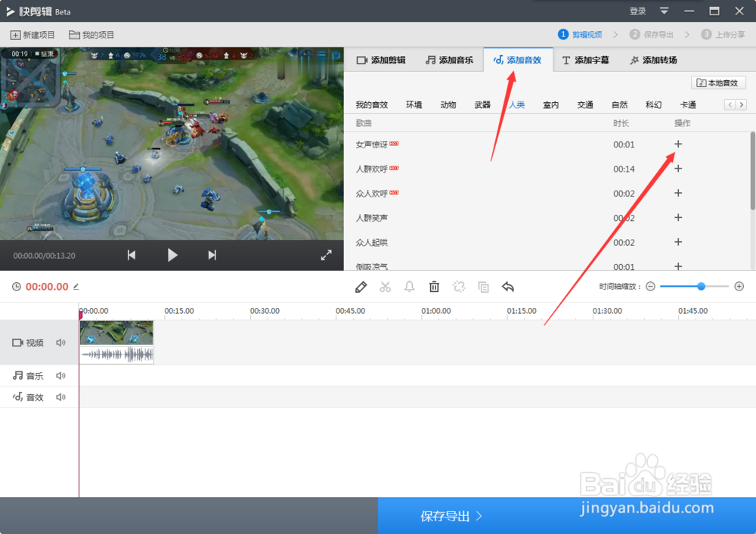Click 保存导出 bottom button
Screen dimensions: 756x534
coord(567,516)
